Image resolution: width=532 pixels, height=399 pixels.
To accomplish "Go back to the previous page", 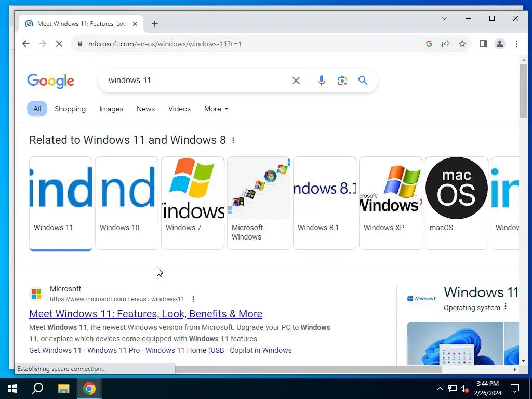I will [26, 44].
